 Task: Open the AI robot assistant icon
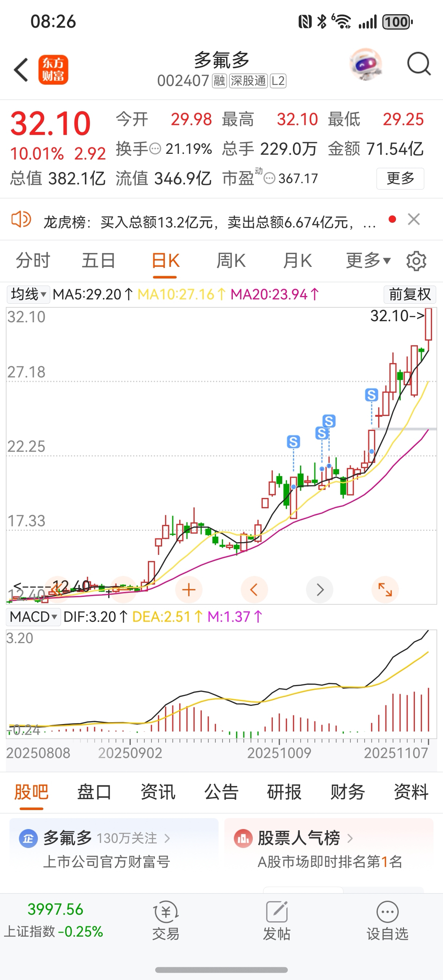click(x=366, y=64)
